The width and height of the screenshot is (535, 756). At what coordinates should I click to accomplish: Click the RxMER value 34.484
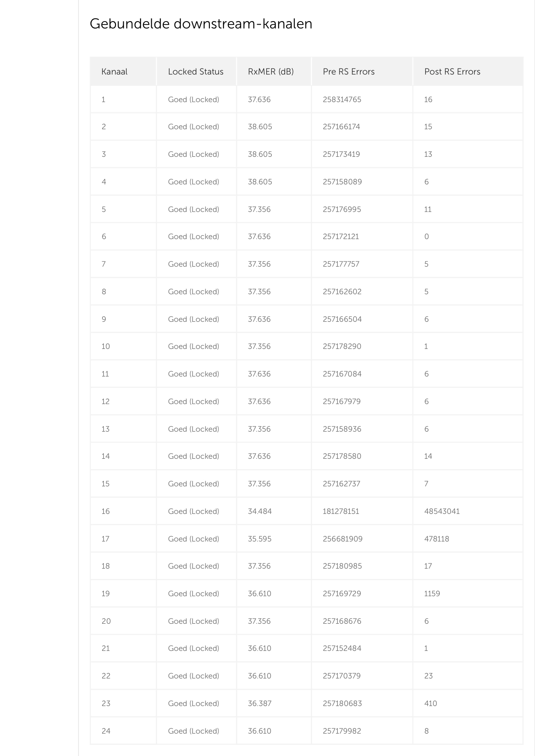[259, 511]
